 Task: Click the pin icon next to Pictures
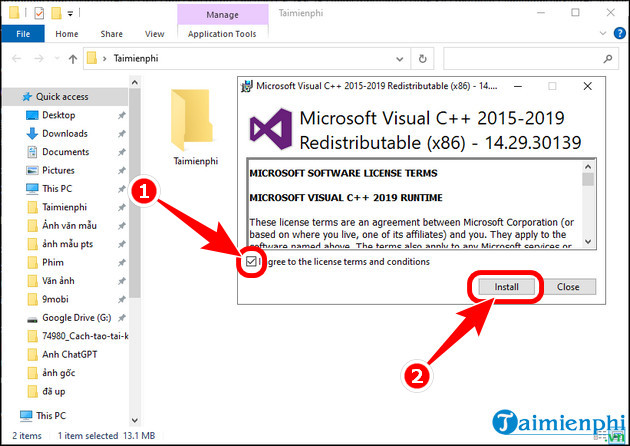[x=121, y=171]
